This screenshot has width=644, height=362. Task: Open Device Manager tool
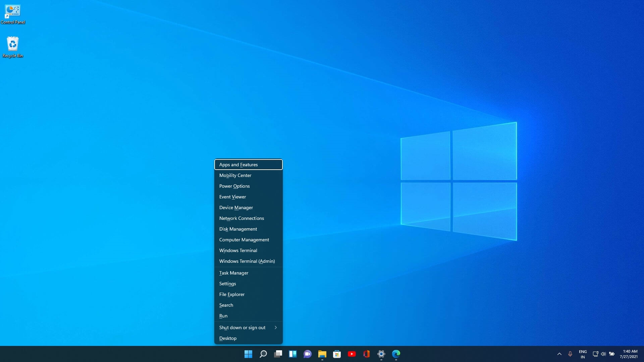click(236, 207)
